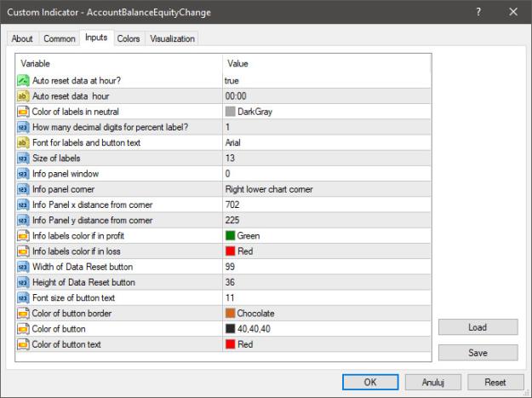532x398 pixels.
Task: Edit the button height value 36
Action: click(x=327, y=282)
